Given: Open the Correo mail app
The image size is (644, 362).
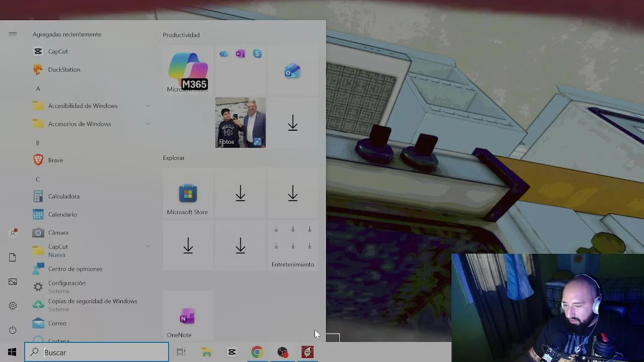Looking at the screenshot, I should point(91,323).
